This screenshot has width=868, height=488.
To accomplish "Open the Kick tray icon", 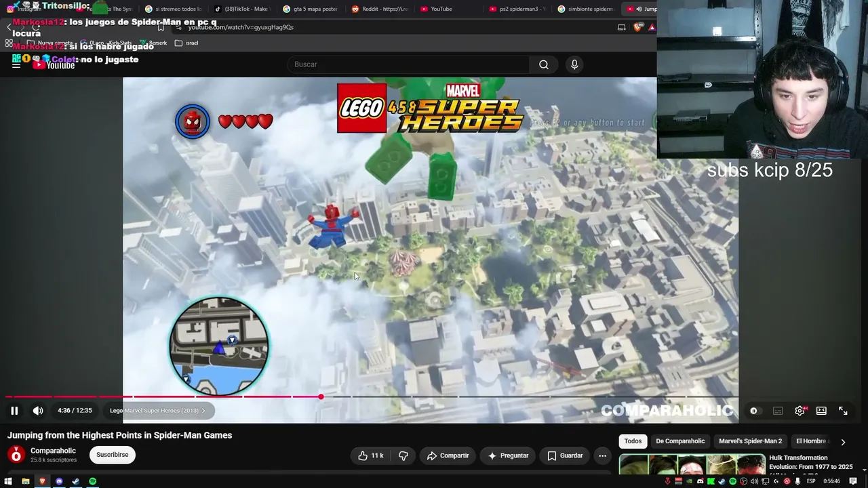I will click(711, 481).
